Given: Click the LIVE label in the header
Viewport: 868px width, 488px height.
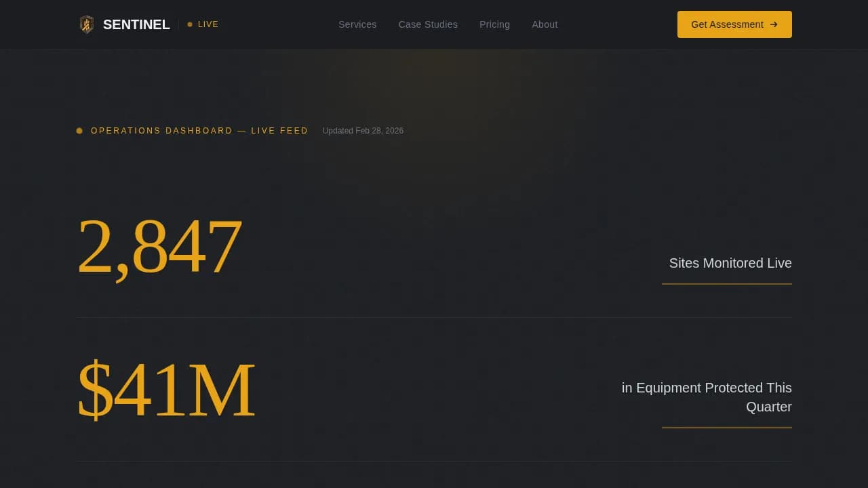Looking at the screenshot, I should click(208, 24).
